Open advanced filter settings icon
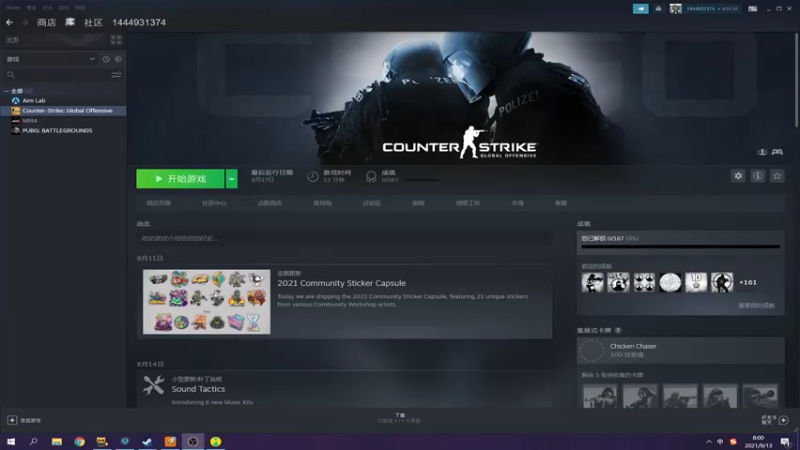Image resolution: width=800 pixels, height=450 pixels. coord(116,75)
